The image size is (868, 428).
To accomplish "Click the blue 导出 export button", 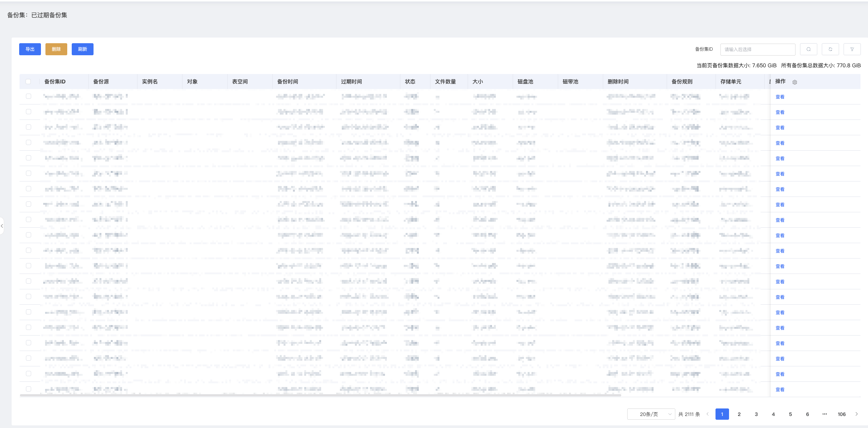I will [x=30, y=49].
